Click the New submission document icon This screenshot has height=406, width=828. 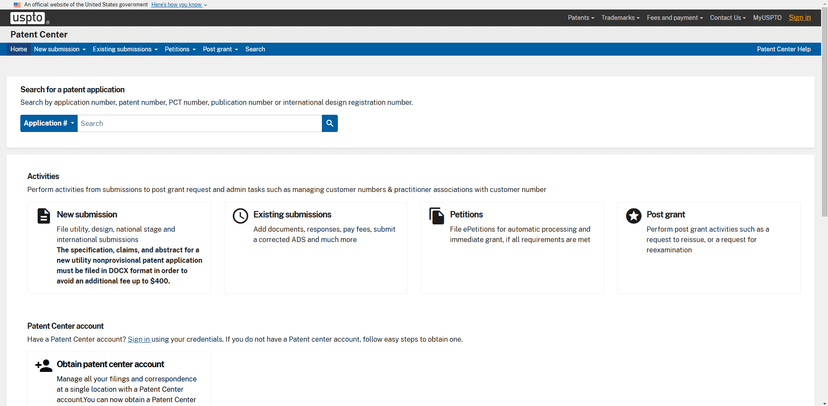tap(44, 215)
